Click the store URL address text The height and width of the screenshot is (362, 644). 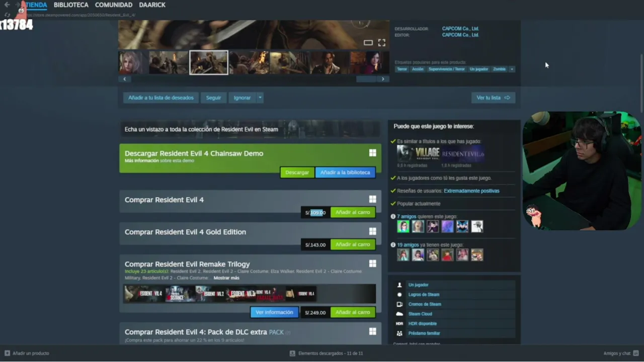click(80, 15)
